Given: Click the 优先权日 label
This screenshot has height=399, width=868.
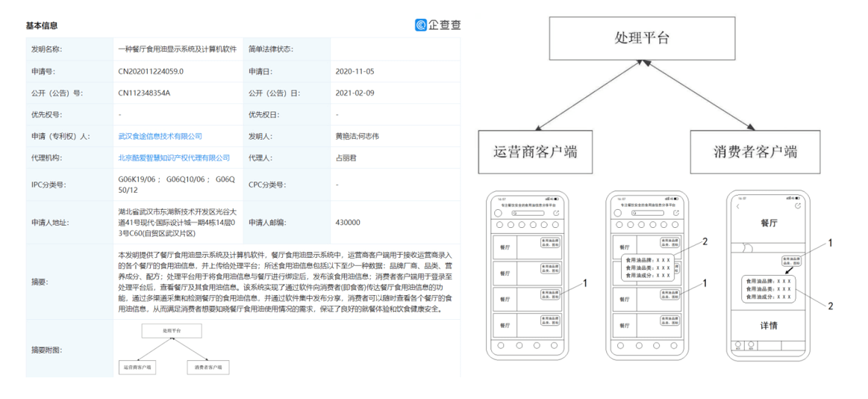Looking at the screenshot, I should tap(264, 115).
